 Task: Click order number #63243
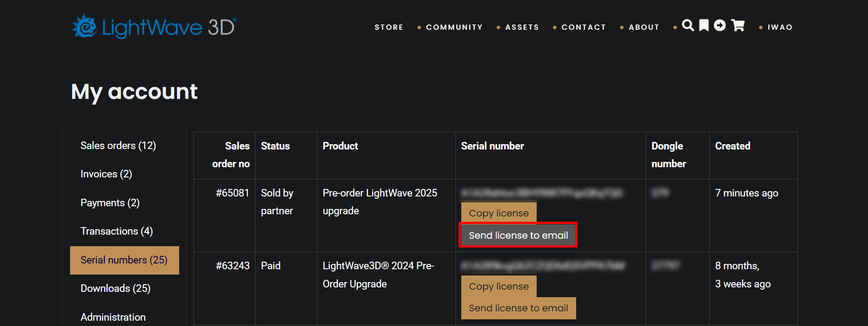[232, 266]
